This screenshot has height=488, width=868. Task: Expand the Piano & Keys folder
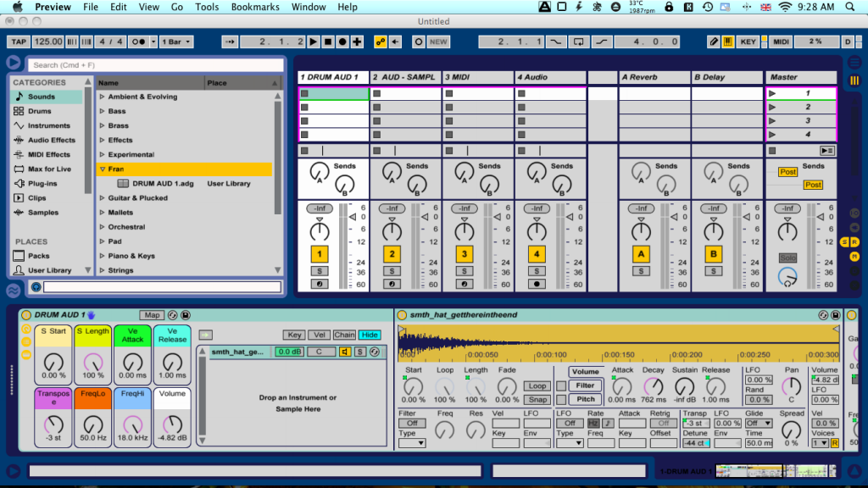[102, 256]
